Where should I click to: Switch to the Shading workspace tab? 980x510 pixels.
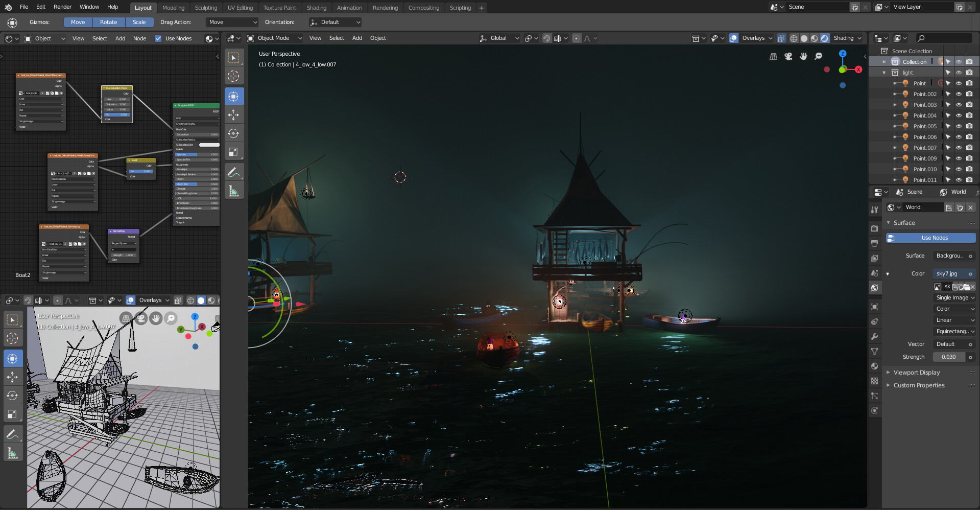pyautogui.click(x=317, y=8)
